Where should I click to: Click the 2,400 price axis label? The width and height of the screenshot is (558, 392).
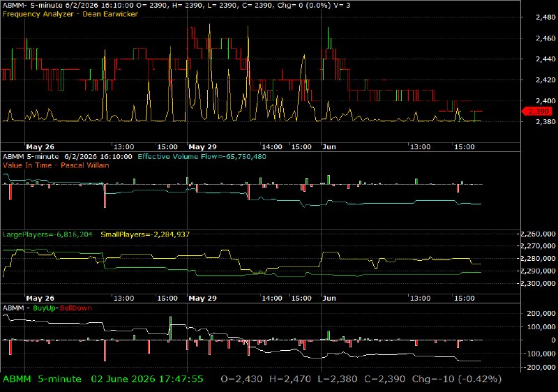coord(545,100)
